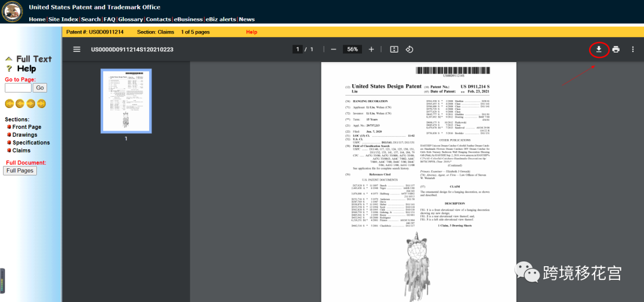Click the 'US D911,214 S' patent number
This screenshot has width=644, height=302.
coord(475,87)
